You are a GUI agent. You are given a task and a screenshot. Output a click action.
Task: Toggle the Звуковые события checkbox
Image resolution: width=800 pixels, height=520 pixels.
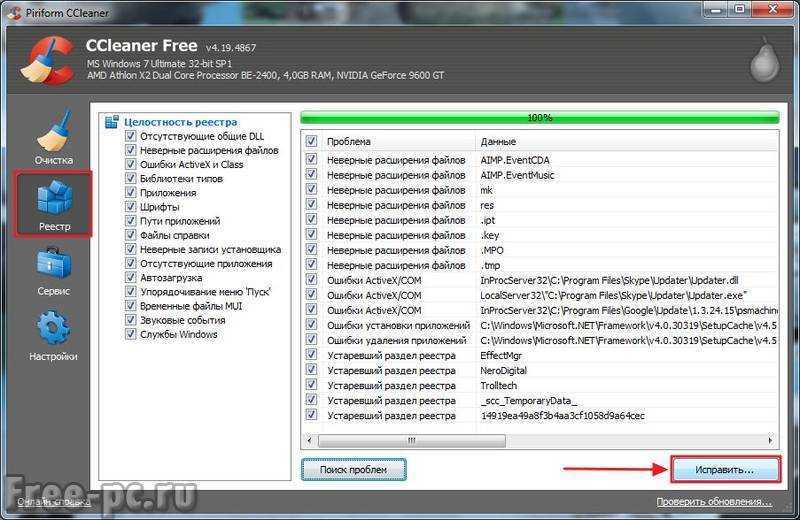[131, 320]
